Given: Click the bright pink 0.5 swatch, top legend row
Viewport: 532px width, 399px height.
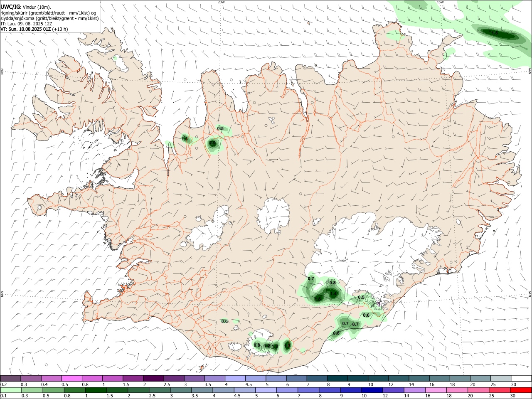Looking at the screenshot, I should tap(71, 379).
